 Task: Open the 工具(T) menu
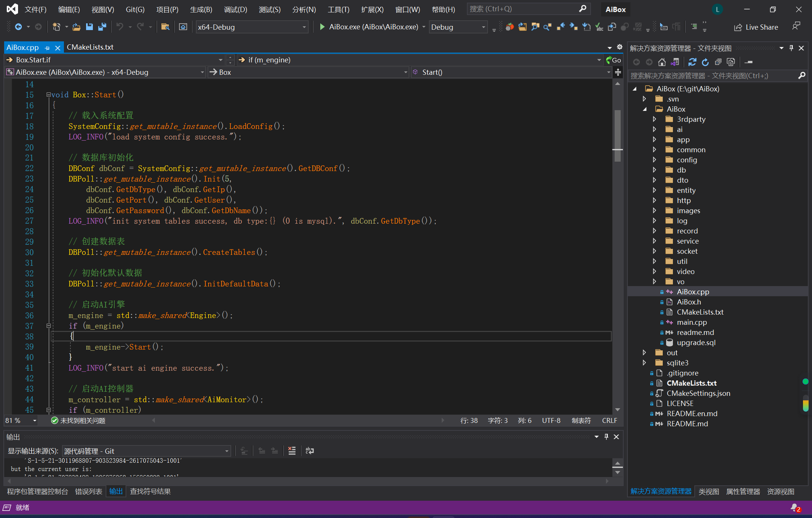coord(338,9)
